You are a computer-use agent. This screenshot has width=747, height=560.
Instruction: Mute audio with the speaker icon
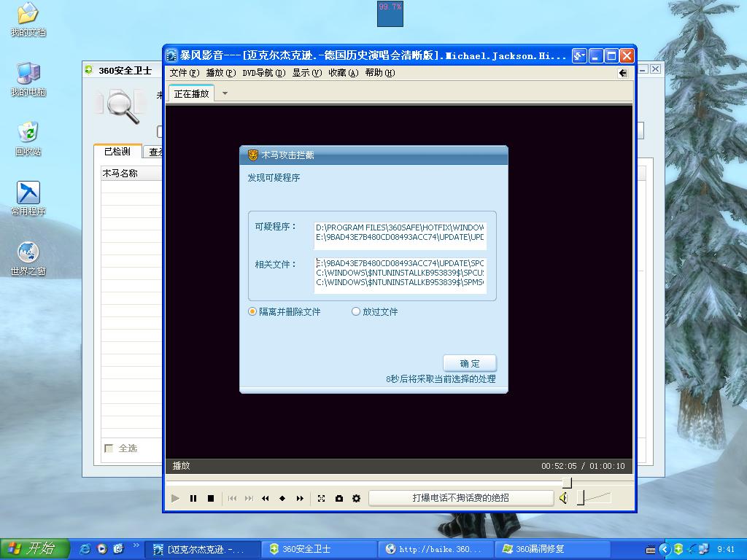[x=564, y=498]
